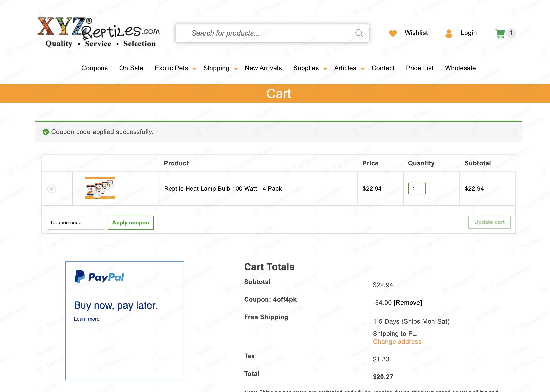Open the On Sale menu item
Viewport: 550px width, 392px height.
pos(131,68)
